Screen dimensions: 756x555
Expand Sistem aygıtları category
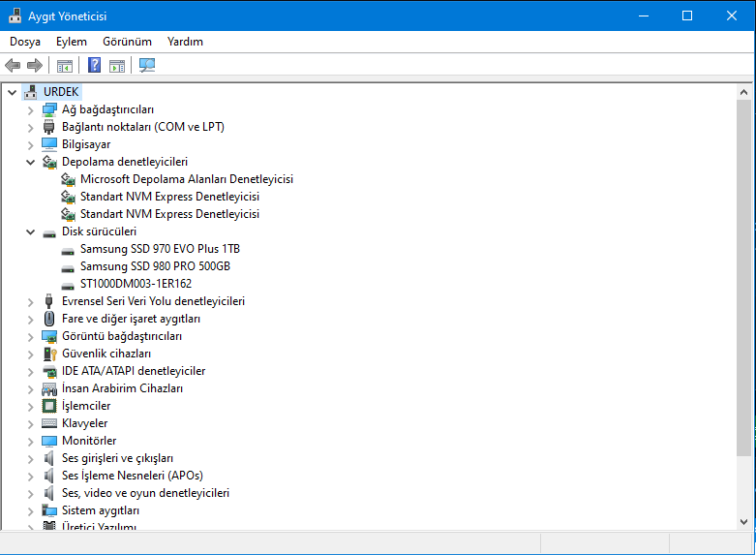(30, 510)
